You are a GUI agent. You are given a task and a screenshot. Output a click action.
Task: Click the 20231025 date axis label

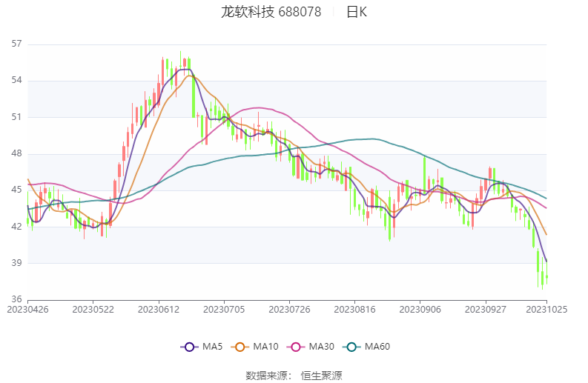click(x=546, y=310)
